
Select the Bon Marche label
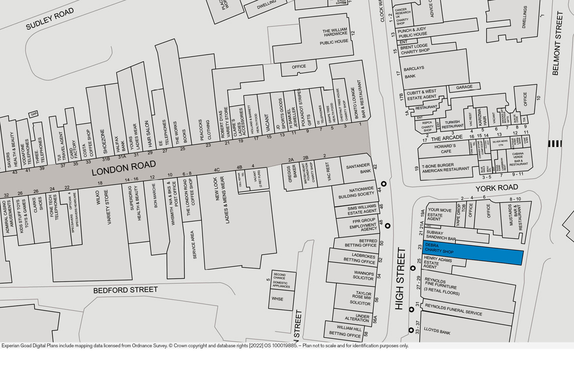coord(155,196)
